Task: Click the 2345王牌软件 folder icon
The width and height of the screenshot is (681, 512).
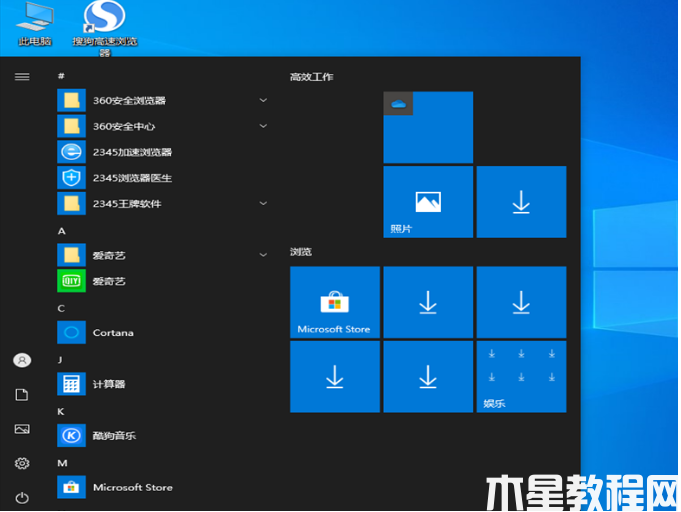Action: pyautogui.click(x=71, y=204)
